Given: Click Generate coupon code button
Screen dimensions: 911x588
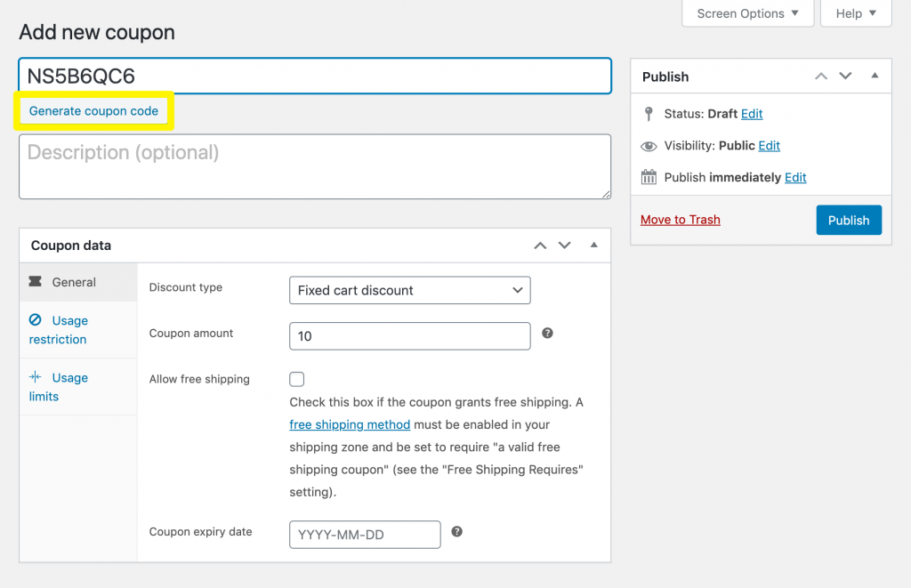Looking at the screenshot, I should pos(93,111).
